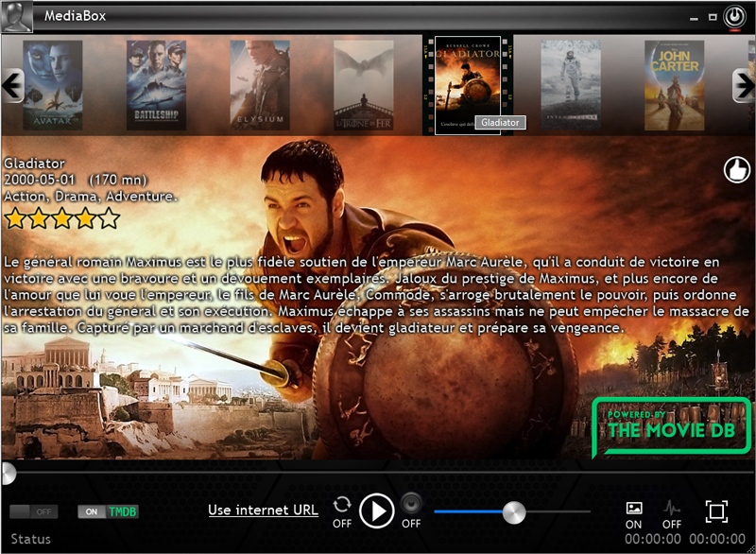Select Le Trône de Fer poster
The image size is (756, 554).
364,85
